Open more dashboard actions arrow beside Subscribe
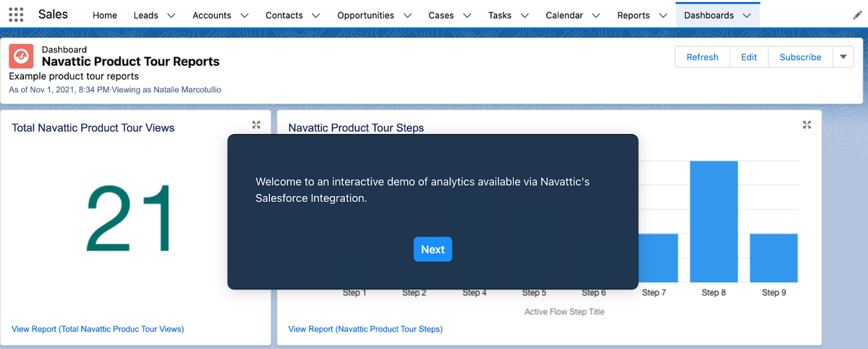868x349 pixels. (843, 57)
